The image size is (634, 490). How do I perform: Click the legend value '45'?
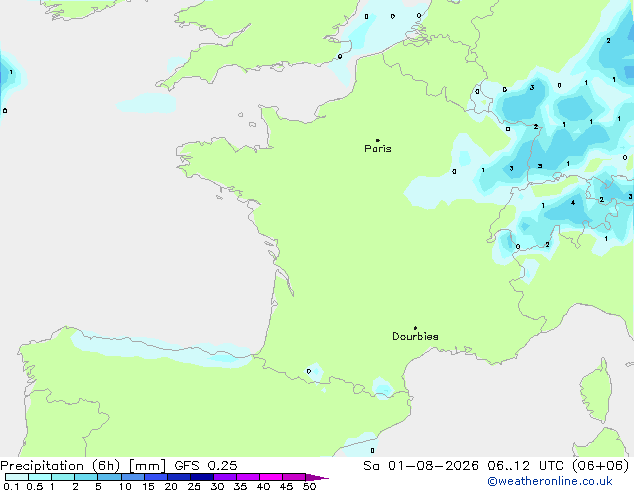coord(286,486)
